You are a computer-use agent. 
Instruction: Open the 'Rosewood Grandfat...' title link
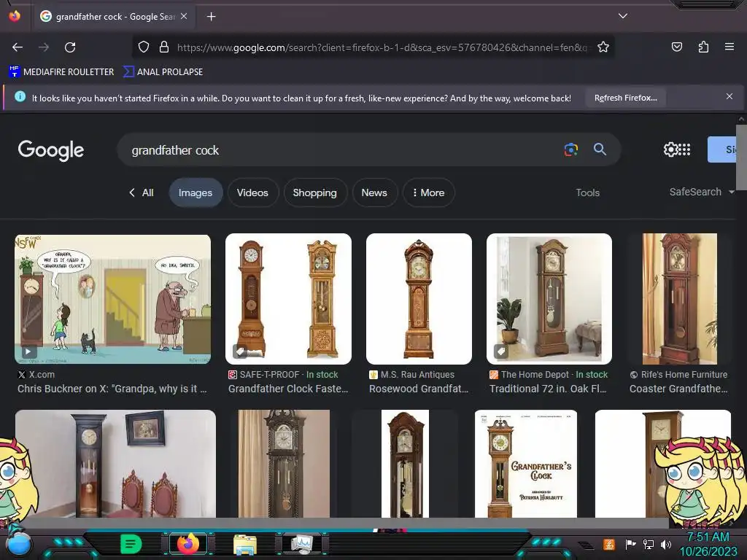[419, 389]
